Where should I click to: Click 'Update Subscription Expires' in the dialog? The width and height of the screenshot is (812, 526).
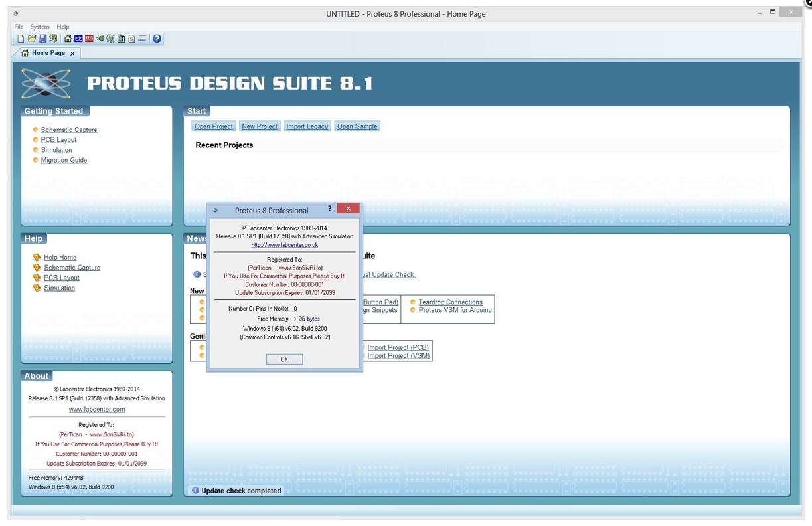pyautogui.click(x=284, y=292)
